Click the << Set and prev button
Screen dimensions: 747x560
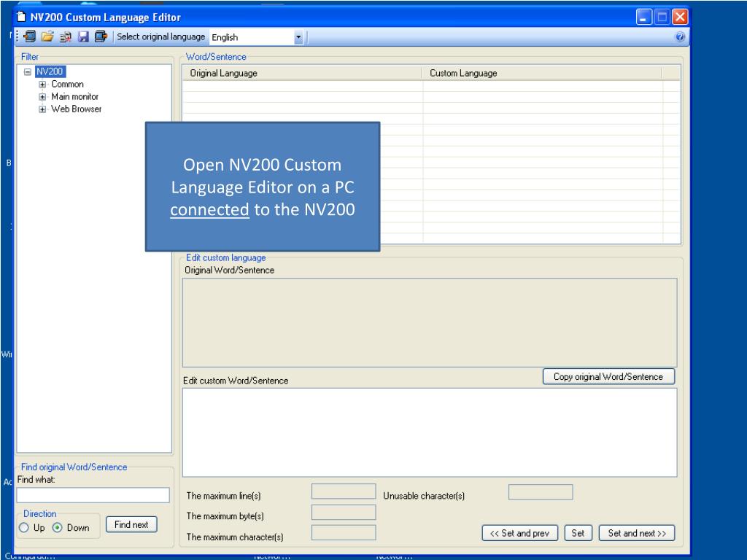click(519, 533)
